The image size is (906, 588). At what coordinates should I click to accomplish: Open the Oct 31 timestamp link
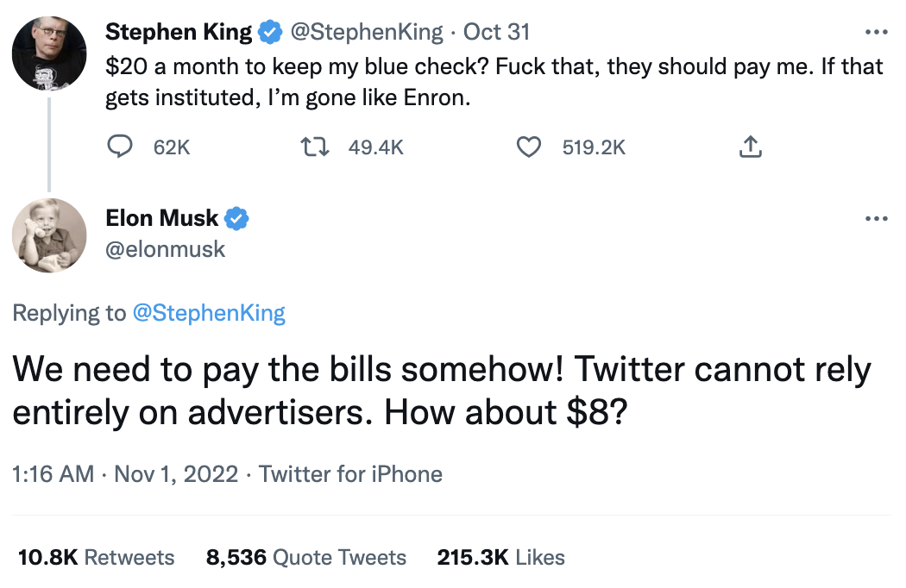pyautogui.click(x=496, y=33)
